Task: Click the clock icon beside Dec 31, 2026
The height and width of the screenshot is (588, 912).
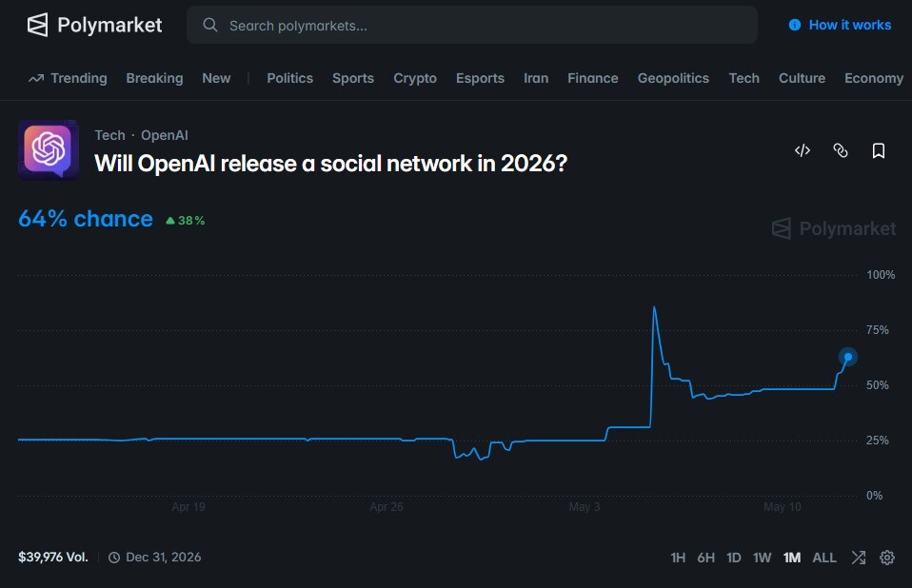Action: pyautogui.click(x=114, y=558)
